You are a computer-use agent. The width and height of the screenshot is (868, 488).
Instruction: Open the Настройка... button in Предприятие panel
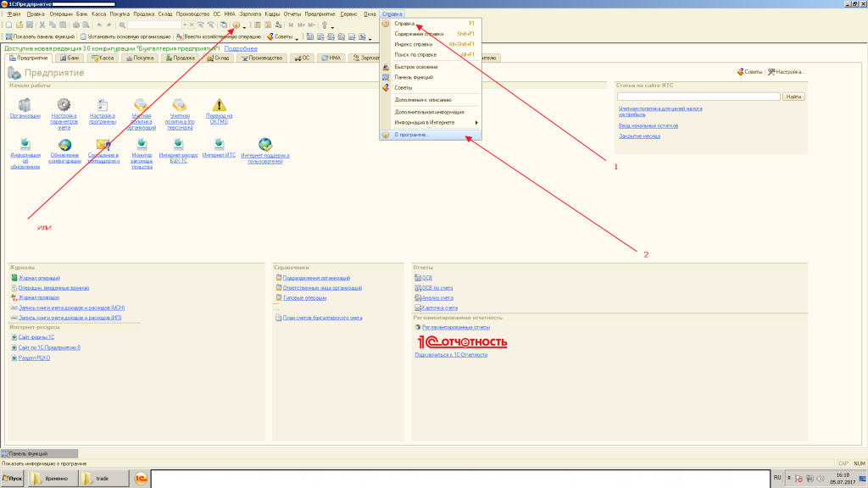786,72
